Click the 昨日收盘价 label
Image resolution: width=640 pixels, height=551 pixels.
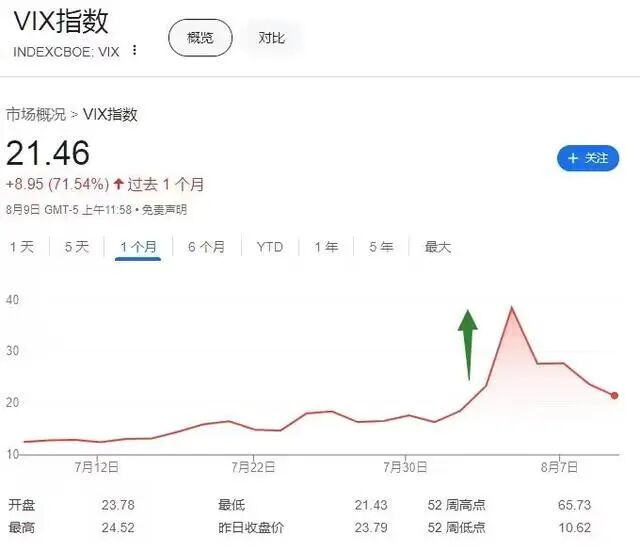[x=251, y=527]
